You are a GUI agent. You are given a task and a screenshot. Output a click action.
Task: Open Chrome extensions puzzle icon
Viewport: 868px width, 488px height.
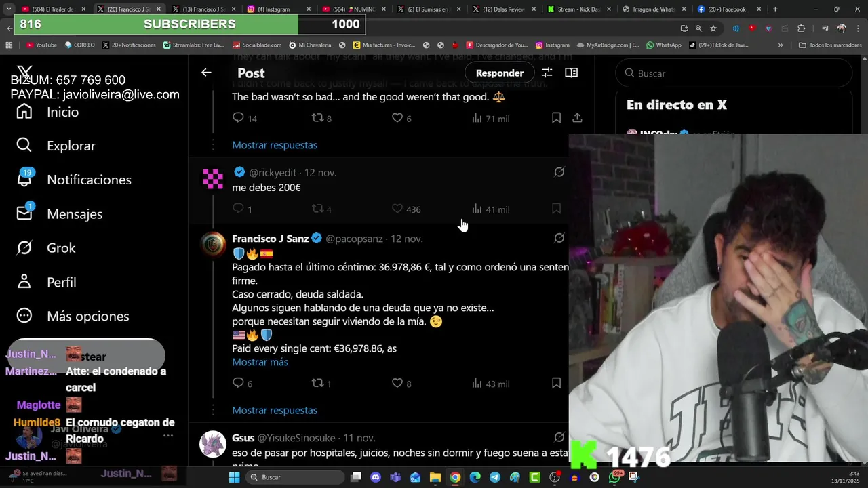[x=802, y=28]
